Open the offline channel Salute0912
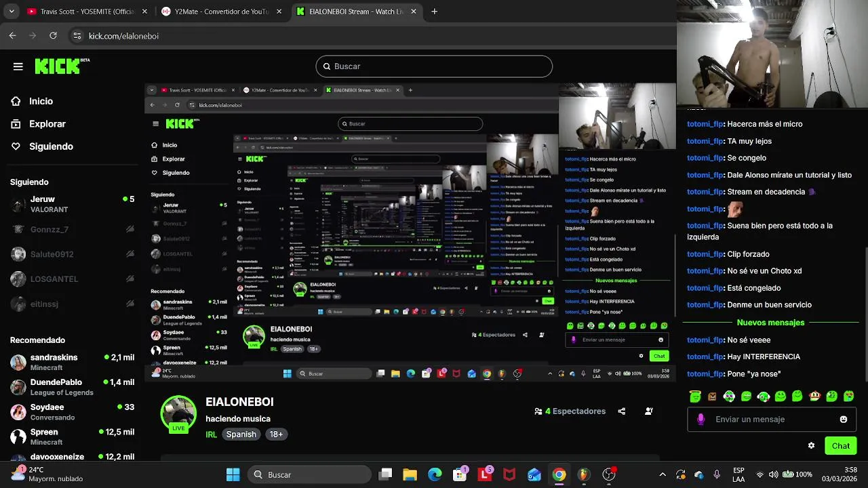This screenshot has width=868, height=488. point(73,254)
